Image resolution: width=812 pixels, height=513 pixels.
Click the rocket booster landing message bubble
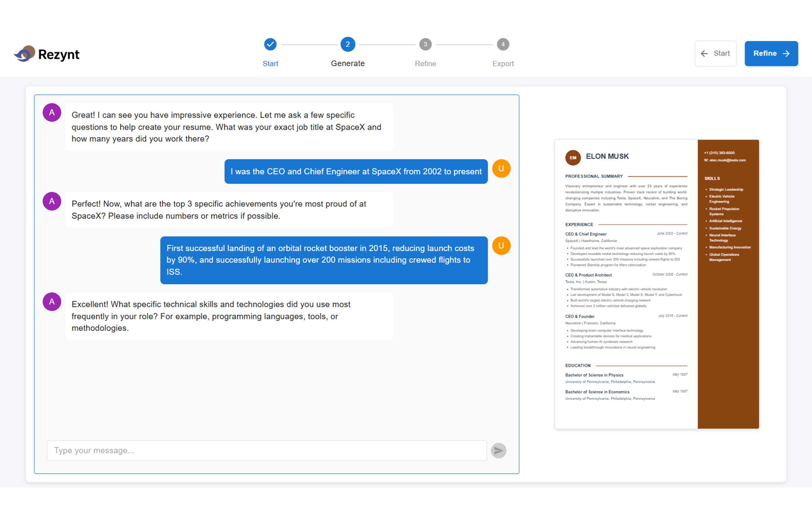324,260
